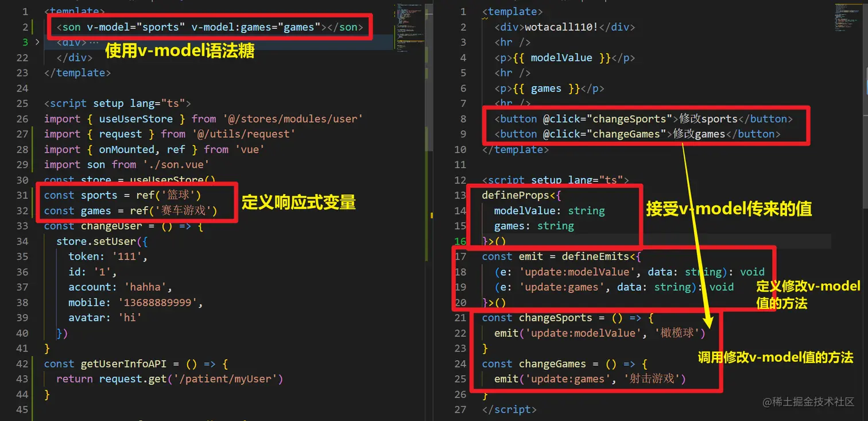Click the folded-code ellipsis after <div>
Viewport: 868px width, 421px height.
[x=94, y=42]
